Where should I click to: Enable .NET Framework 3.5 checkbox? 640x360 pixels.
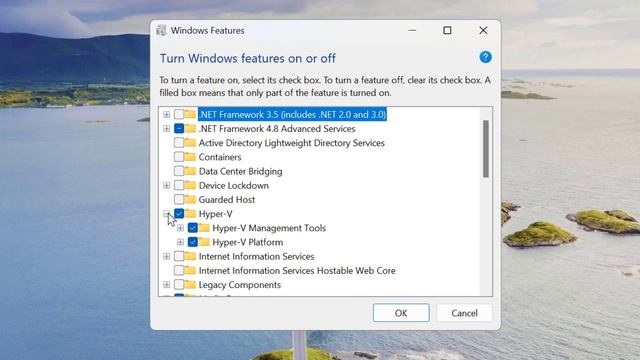coord(179,114)
